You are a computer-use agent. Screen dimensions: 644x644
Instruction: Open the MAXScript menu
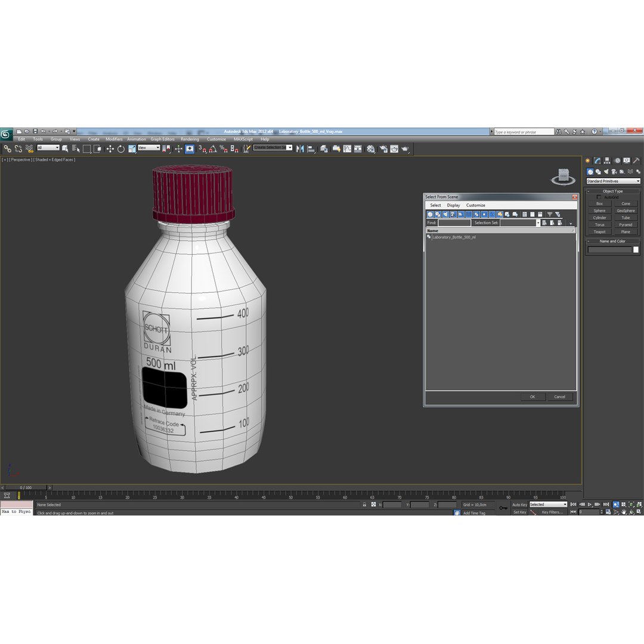coord(243,139)
